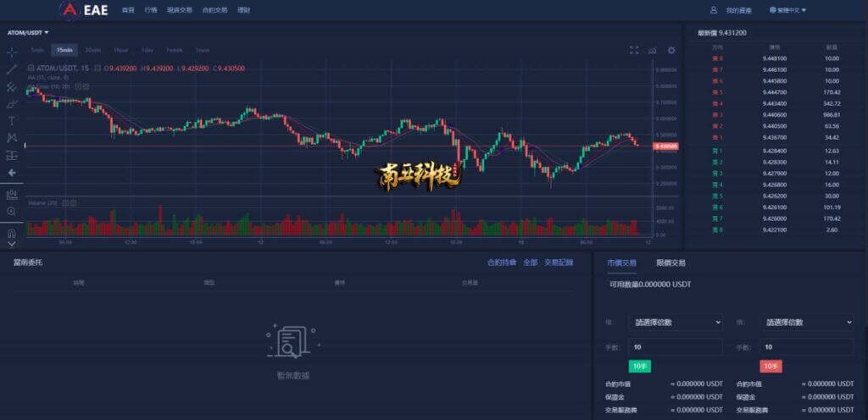Screen dimensions: 868x420
Task: Enter fullscreen chart mode
Action: (634, 50)
